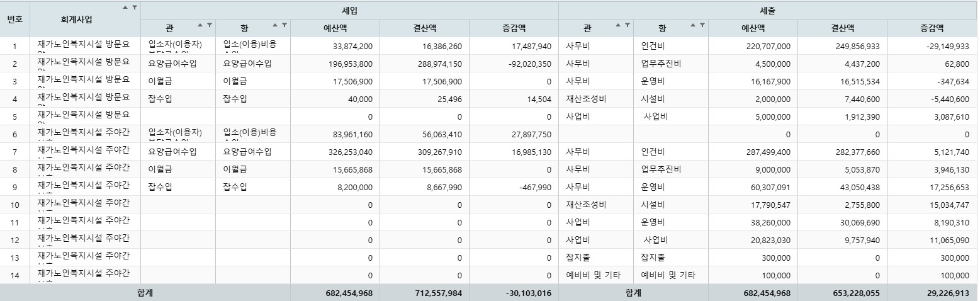Viewport: 980px width, 301px height.
Task: Click the 번호 column header
Action: click(x=14, y=19)
